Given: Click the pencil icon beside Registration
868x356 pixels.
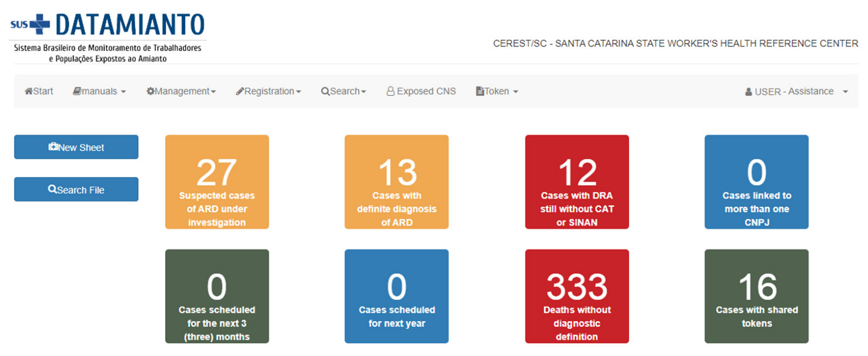Looking at the screenshot, I should click(x=240, y=91).
